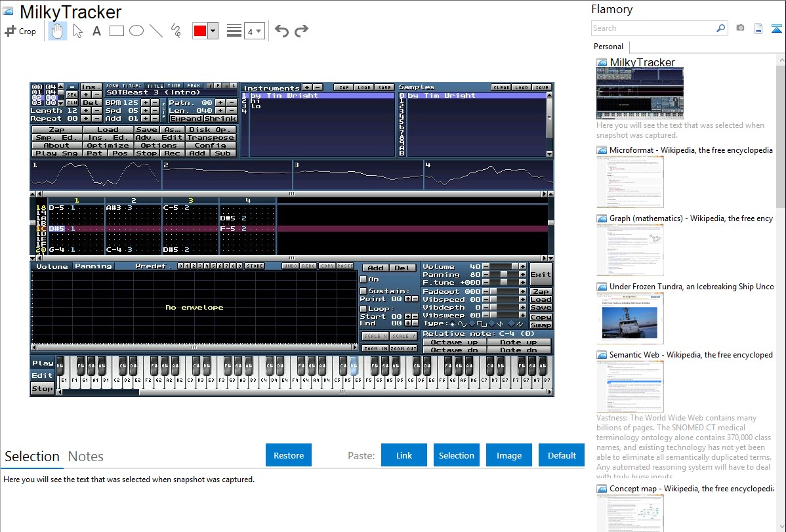Click the red color swatch
This screenshot has height=532, width=786.
[200, 31]
